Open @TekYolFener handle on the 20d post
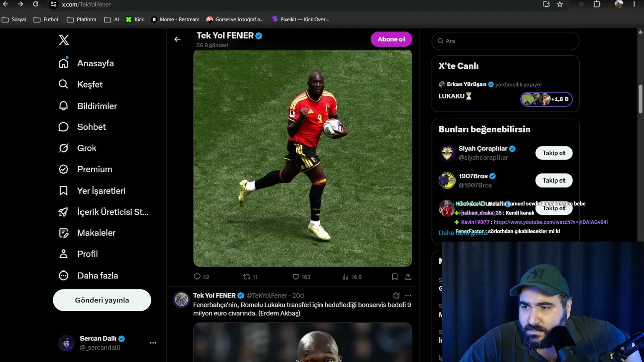 coord(267,295)
